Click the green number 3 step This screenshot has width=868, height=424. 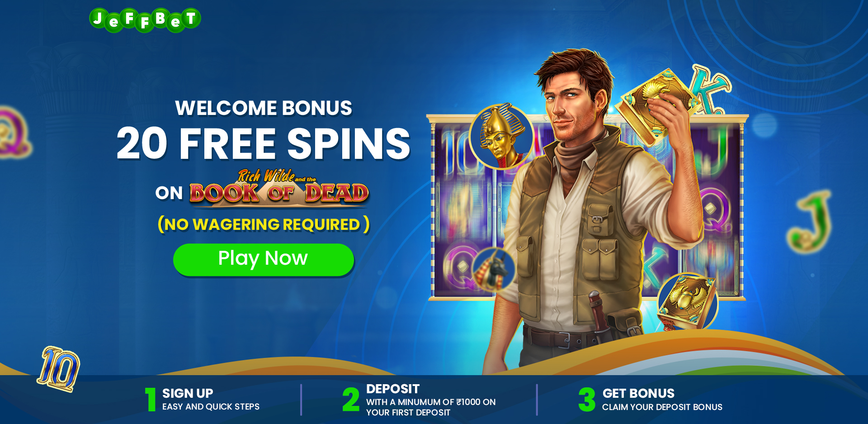click(587, 399)
